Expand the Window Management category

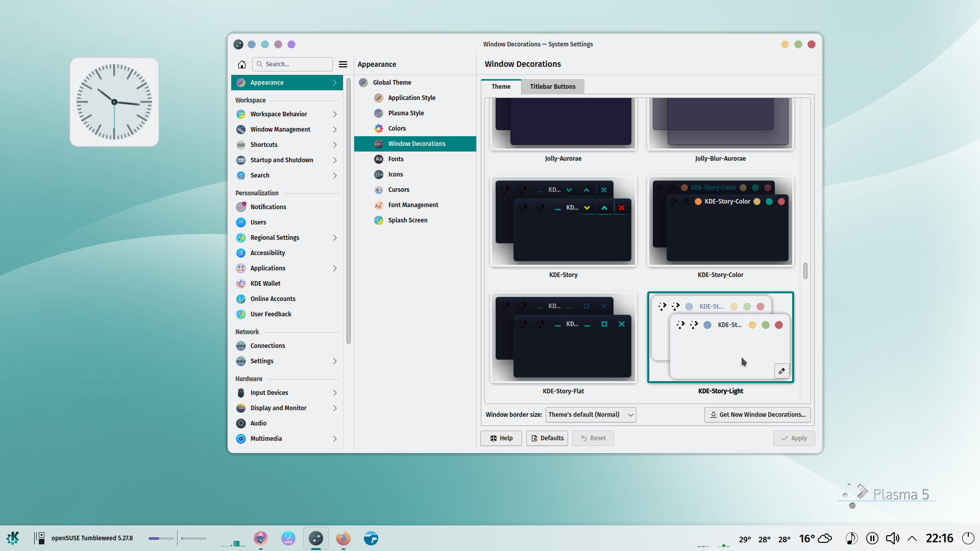coord(287,130)
